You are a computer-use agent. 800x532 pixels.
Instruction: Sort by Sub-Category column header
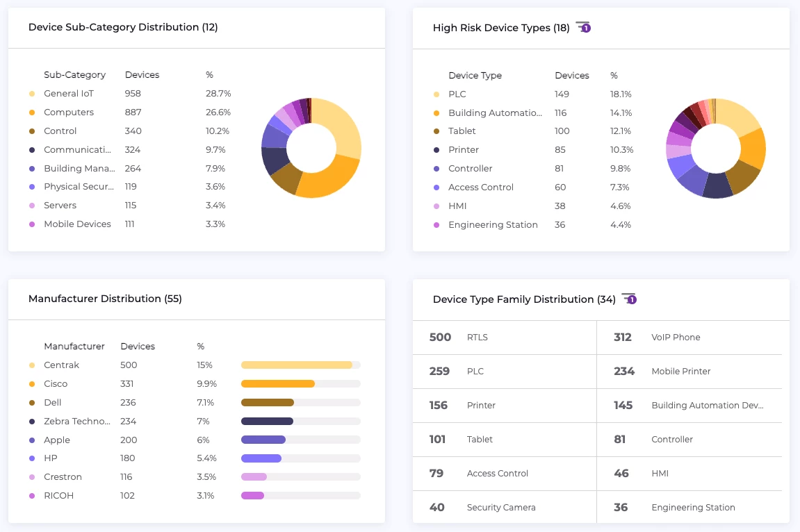74,75
